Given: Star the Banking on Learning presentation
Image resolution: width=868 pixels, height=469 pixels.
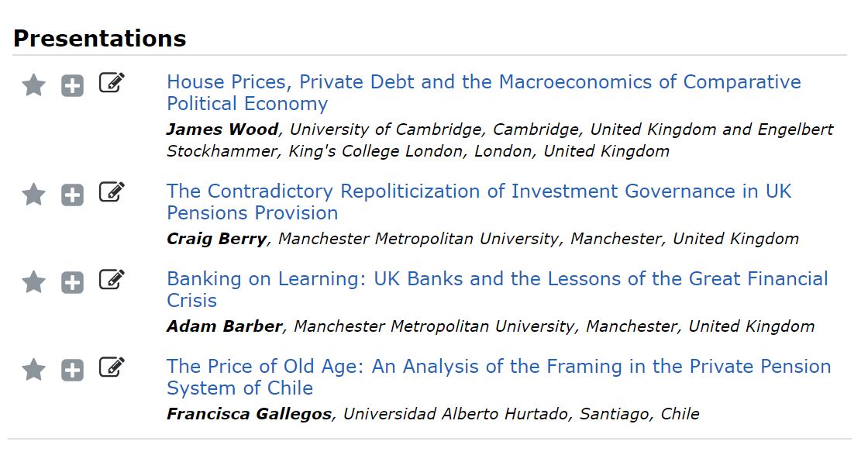Looking at the screenshot, I should click(33, 282).
